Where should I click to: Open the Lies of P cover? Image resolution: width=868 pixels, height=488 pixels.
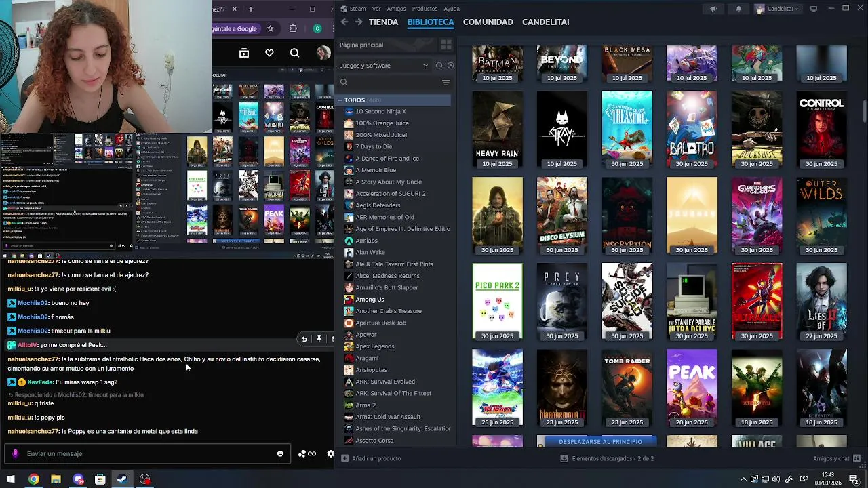[x=821, y=302]
